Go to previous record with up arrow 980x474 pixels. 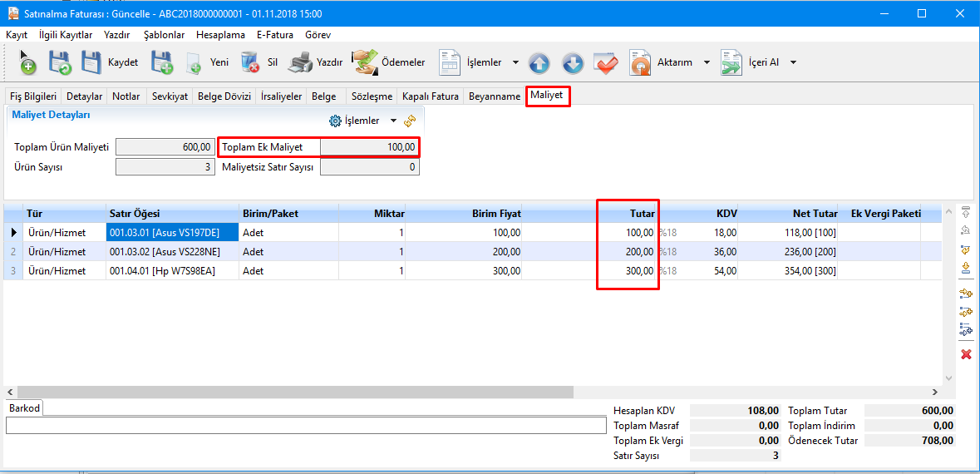pos(539,63)
